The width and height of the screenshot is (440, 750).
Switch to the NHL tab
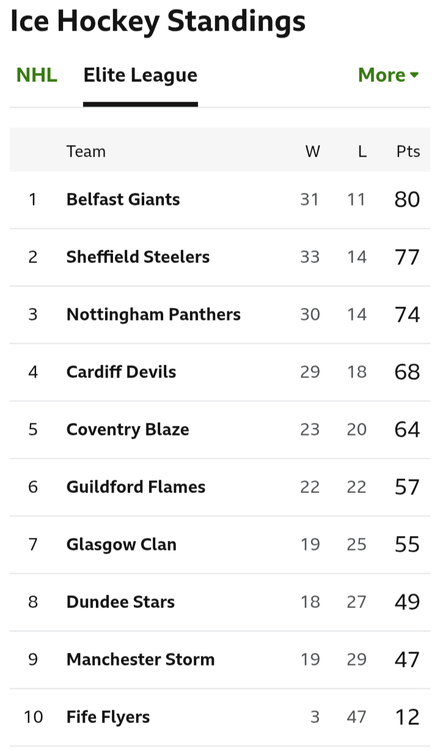click(37, 75)
